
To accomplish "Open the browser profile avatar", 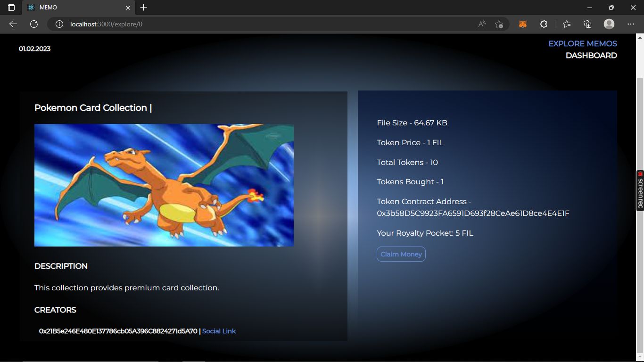I will (609, 24).
